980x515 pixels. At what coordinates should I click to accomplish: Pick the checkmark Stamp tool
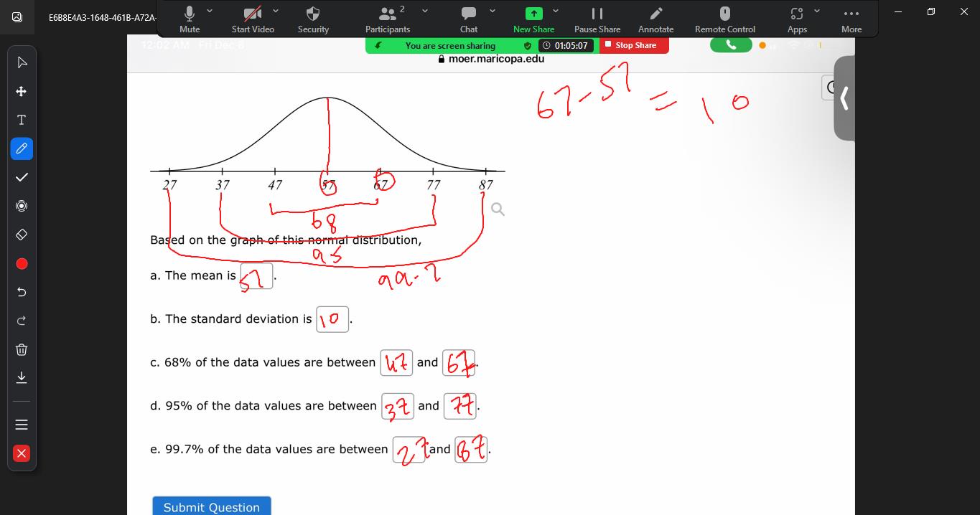pos(22,177)
